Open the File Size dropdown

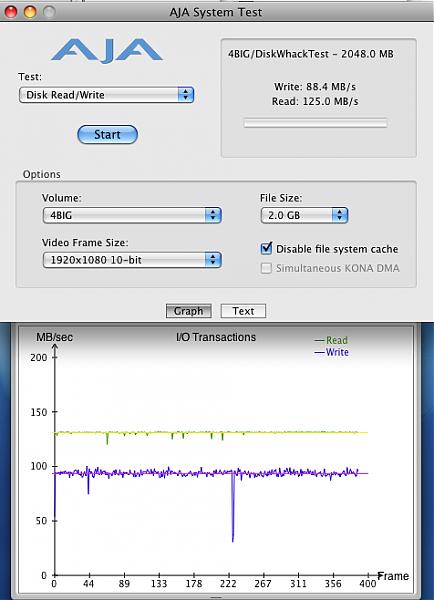pyautogui.click(x=304, y=215)
